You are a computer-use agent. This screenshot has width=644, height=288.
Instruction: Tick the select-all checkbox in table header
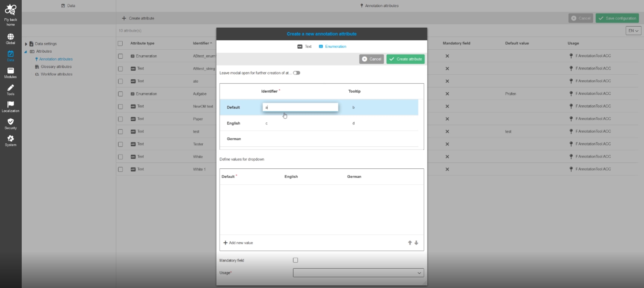[120, 43]
